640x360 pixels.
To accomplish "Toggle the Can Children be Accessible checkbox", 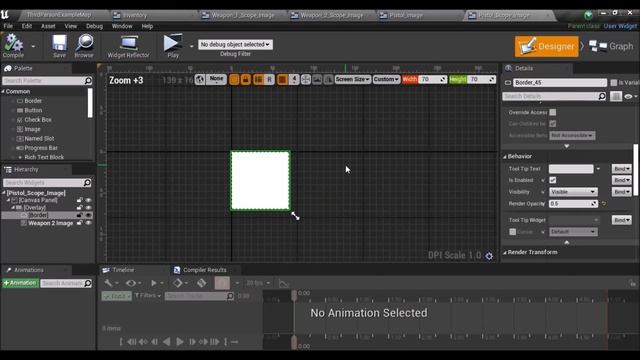I will [x=553, y=124].
